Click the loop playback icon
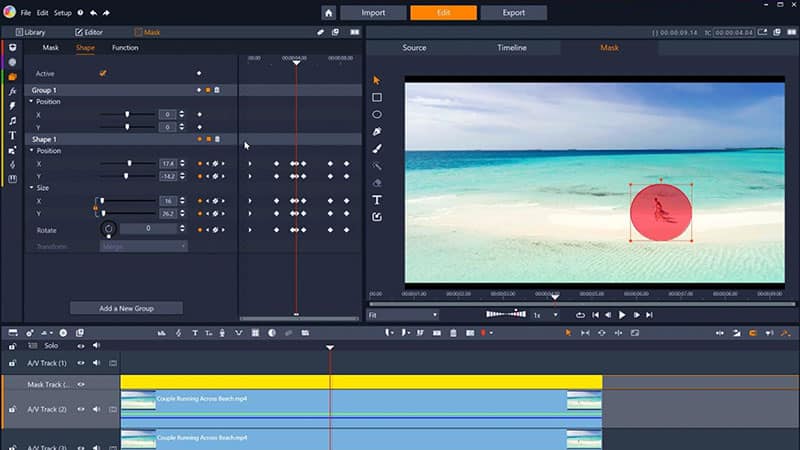This screenshot has width=800, height=450. 580,315
